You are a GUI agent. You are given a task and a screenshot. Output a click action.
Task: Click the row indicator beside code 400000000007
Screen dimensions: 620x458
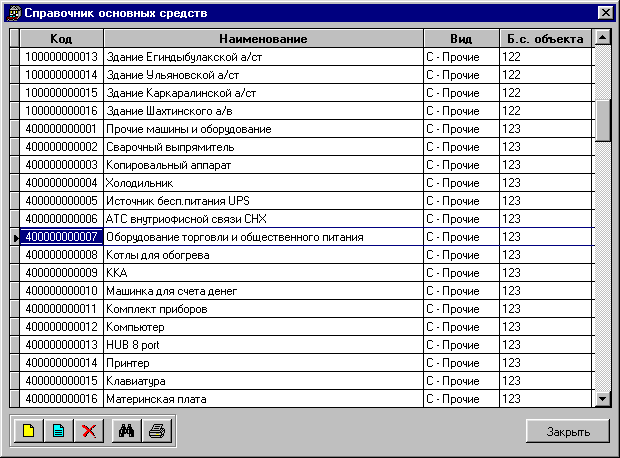14,237
